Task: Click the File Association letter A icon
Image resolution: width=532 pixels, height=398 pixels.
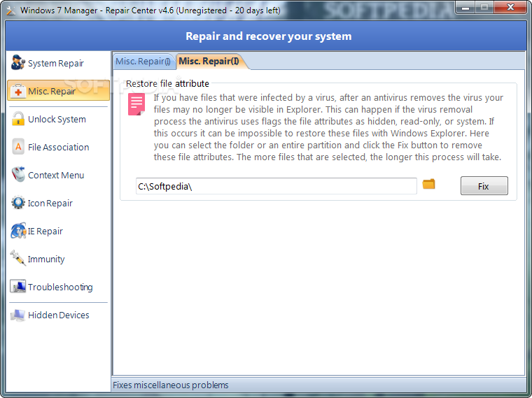Action: pos(18,147)
